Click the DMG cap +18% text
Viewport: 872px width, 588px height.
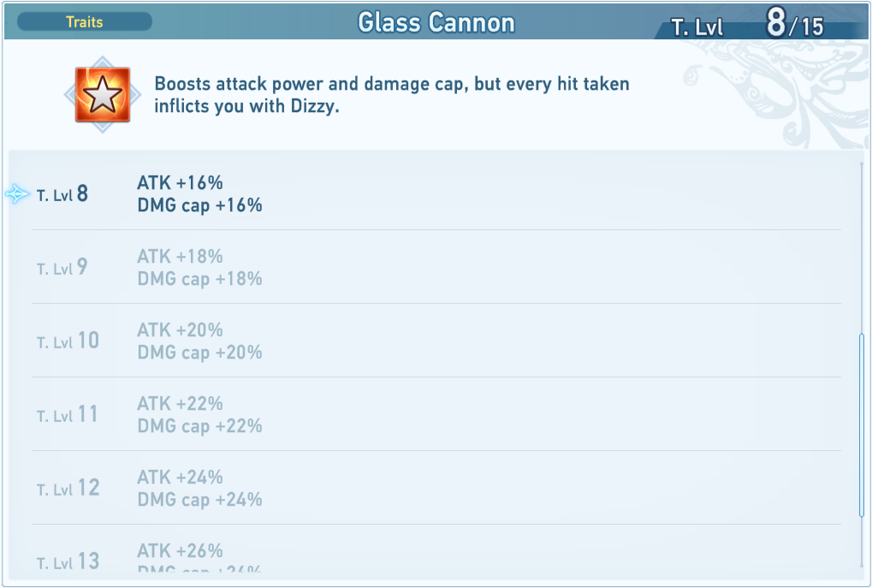pyautogui.click(x=199, y=279)
